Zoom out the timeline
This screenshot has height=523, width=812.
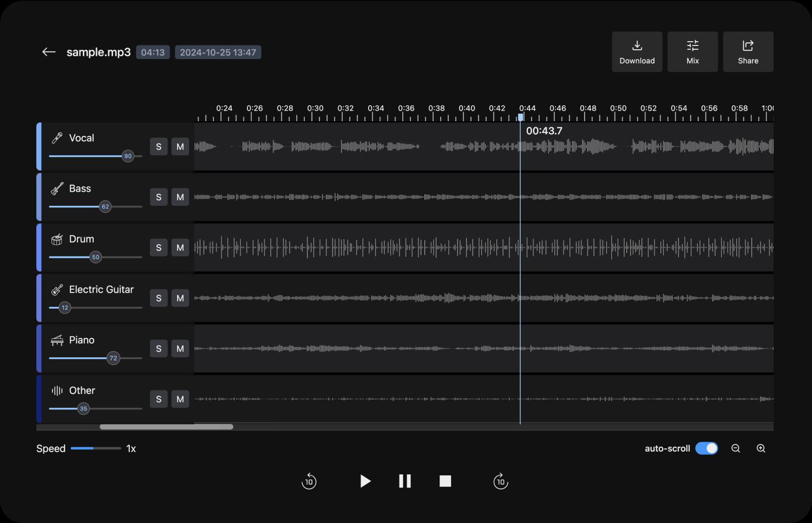tap(736, 448)
